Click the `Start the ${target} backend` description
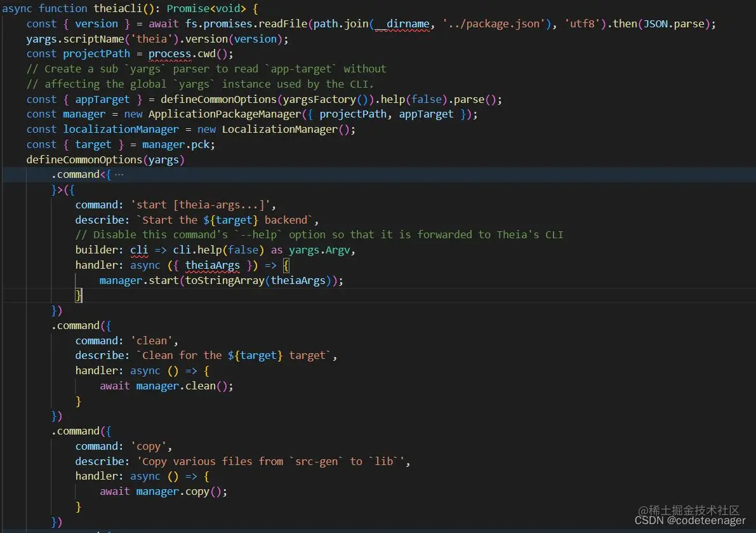 click(224, 220)
